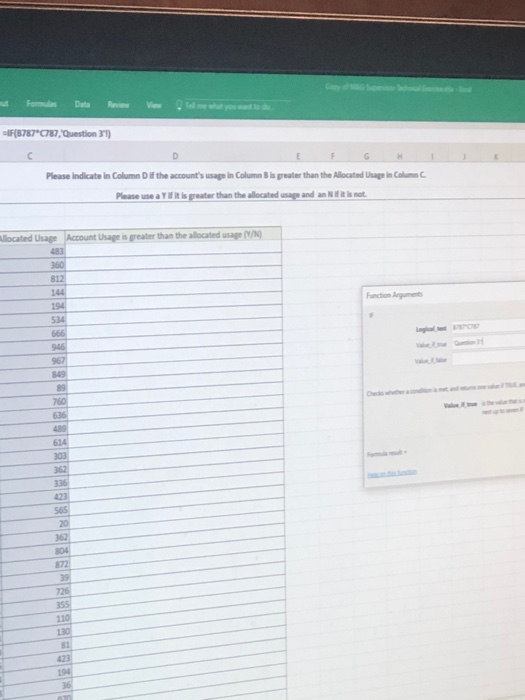Viewport: 525px width, 700px height.
Task: Select the cell containing 614
Action: (x=32, y=443)
